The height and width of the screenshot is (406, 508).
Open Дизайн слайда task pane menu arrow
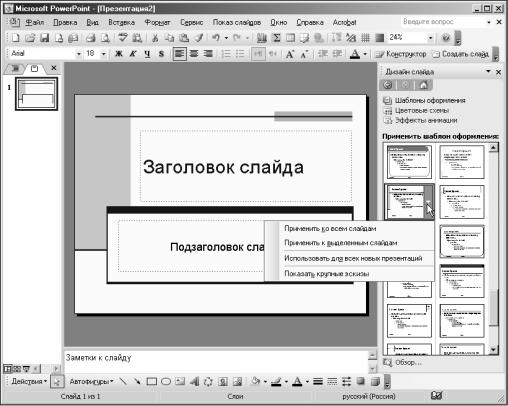point(488,71)
